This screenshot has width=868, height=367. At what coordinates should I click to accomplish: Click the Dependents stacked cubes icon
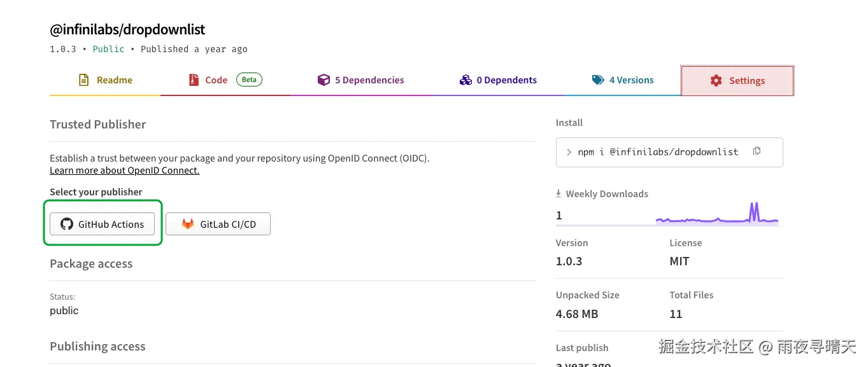click(466, 80)
